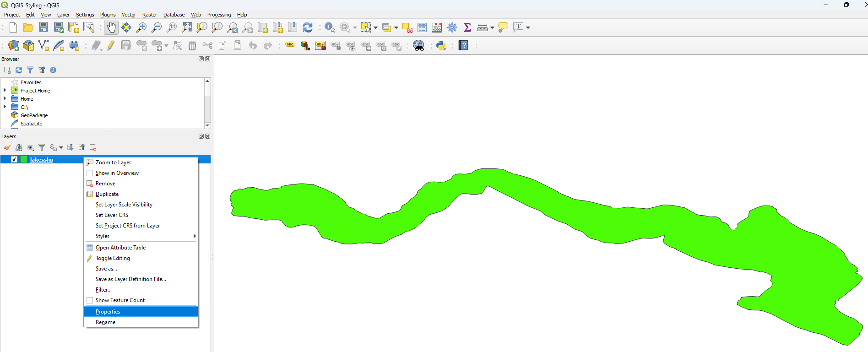Screen dimensions: 868x352
Task: Open Help Contents book icon
Action: point(463,45)
